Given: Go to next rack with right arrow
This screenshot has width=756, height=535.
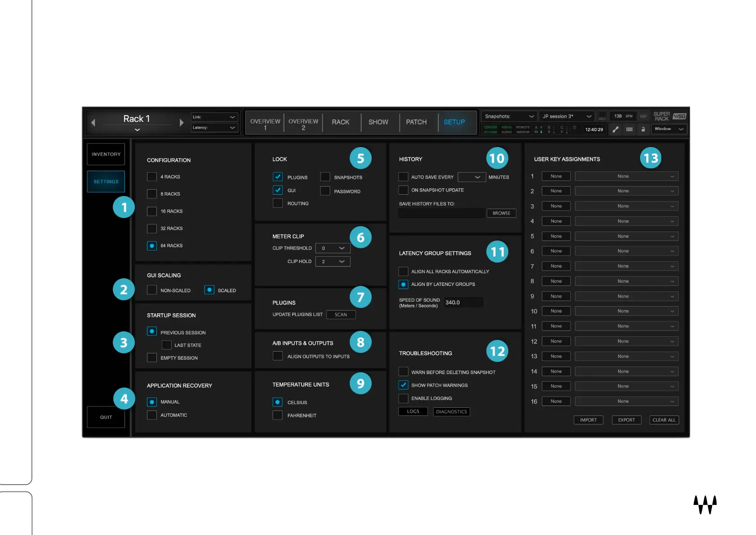Looking at the screenshot, I should point(182,122).
